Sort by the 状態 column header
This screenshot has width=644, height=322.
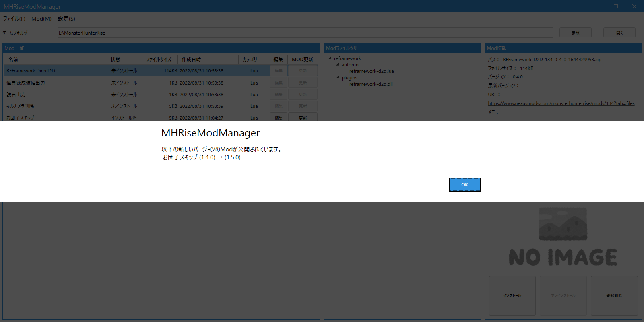[124, 59]
